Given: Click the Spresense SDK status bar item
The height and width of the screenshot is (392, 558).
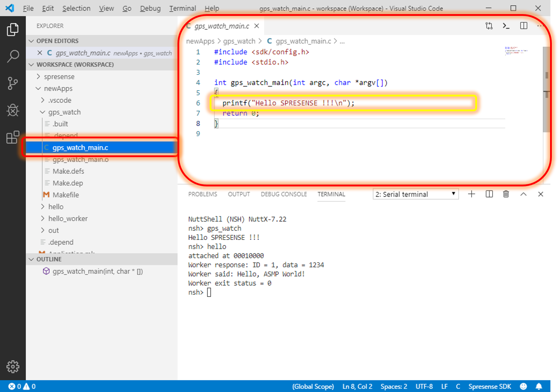Looking at the screenshot, I should pyautogui.click(x=490, y=386).
